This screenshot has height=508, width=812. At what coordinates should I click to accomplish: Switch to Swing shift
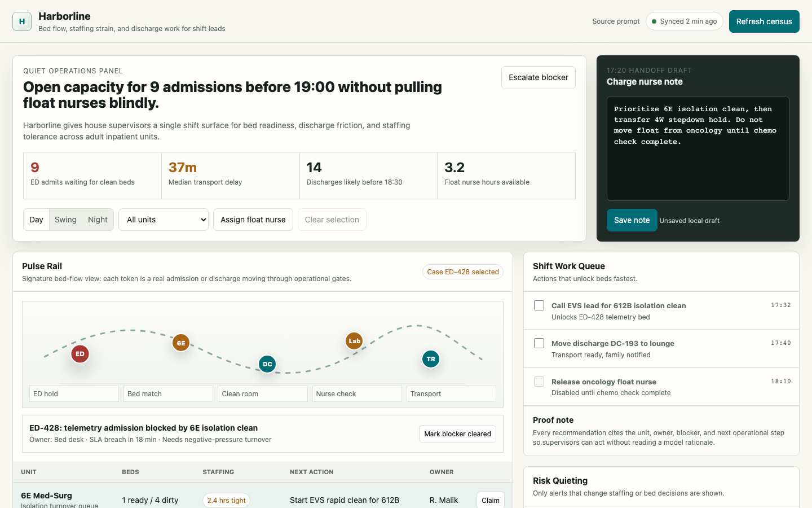(65, 220)
